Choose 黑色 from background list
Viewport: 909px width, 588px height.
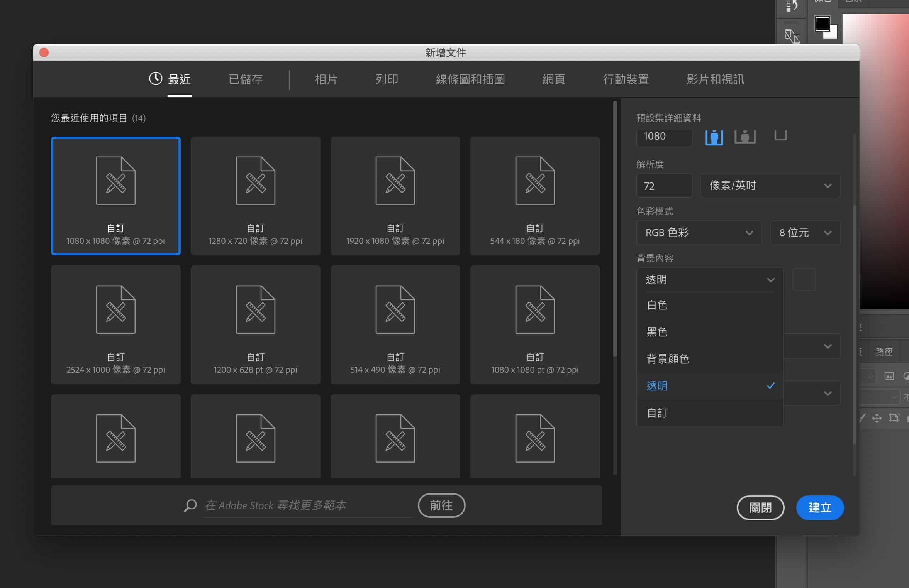(x=710, y=332)
